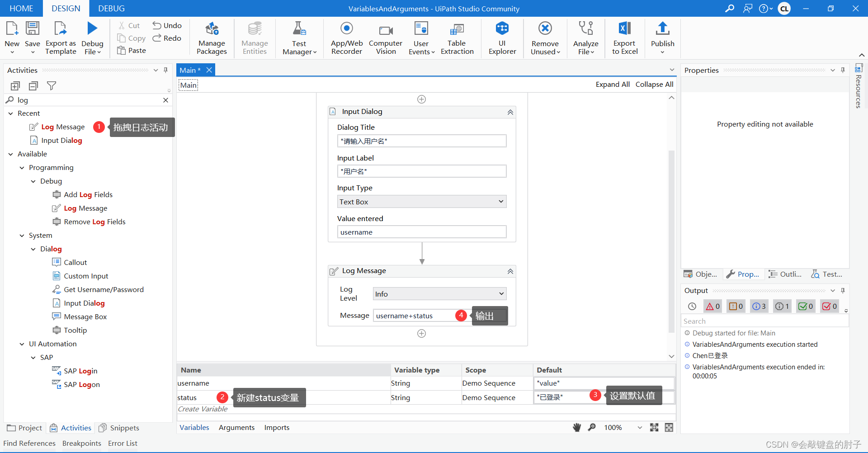
Task: Click the designer vertical scrollbar
Action: point(671,242)
